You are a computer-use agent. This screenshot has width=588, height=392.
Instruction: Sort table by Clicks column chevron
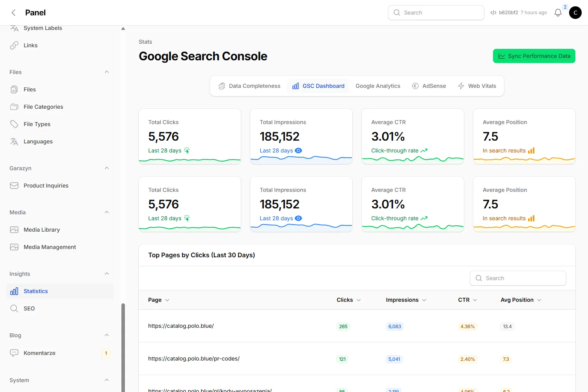tap(359, 300)
